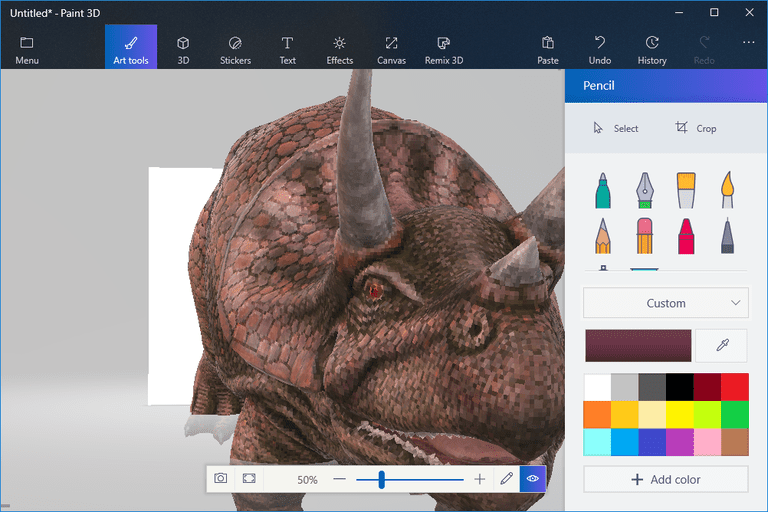The height and width of the screenshot is (512, 768).
Task: Zoom in with the plus icon
Action: pyautogui.click(x=480, y=479)
